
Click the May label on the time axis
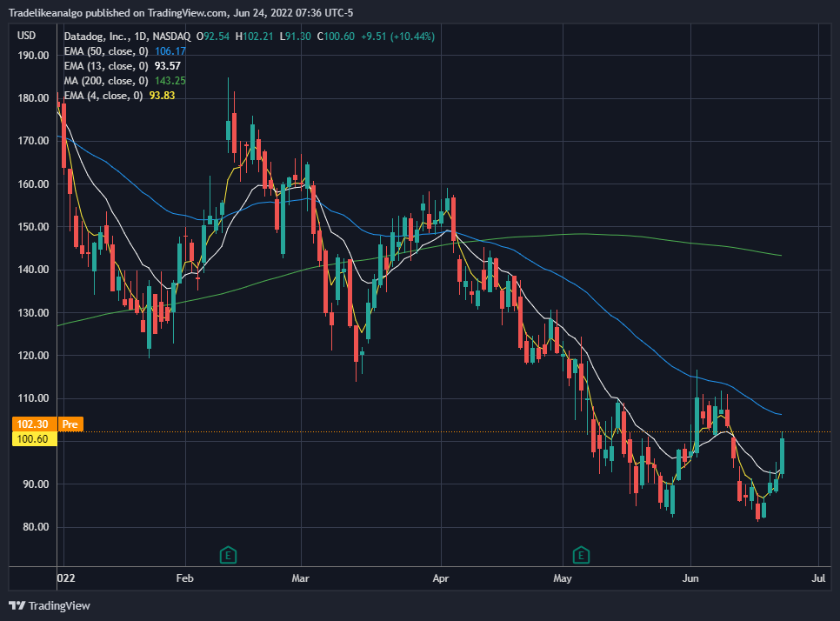pos(563,578)
